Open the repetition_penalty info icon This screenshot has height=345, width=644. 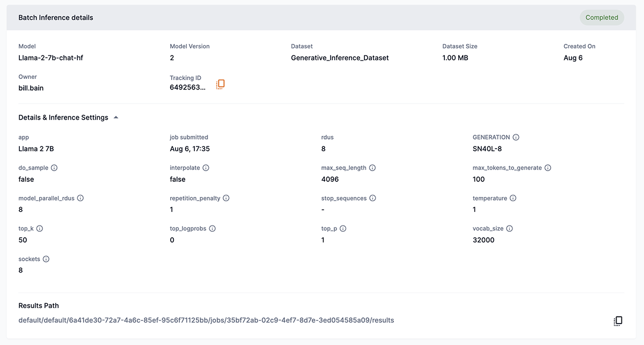pos(225,197)
